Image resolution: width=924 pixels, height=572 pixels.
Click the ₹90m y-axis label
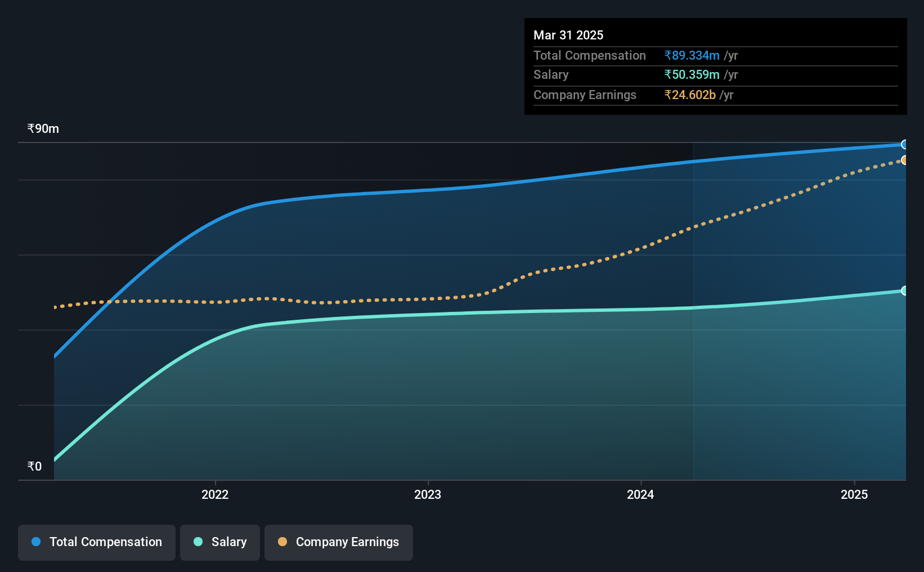tap(43, 128)
